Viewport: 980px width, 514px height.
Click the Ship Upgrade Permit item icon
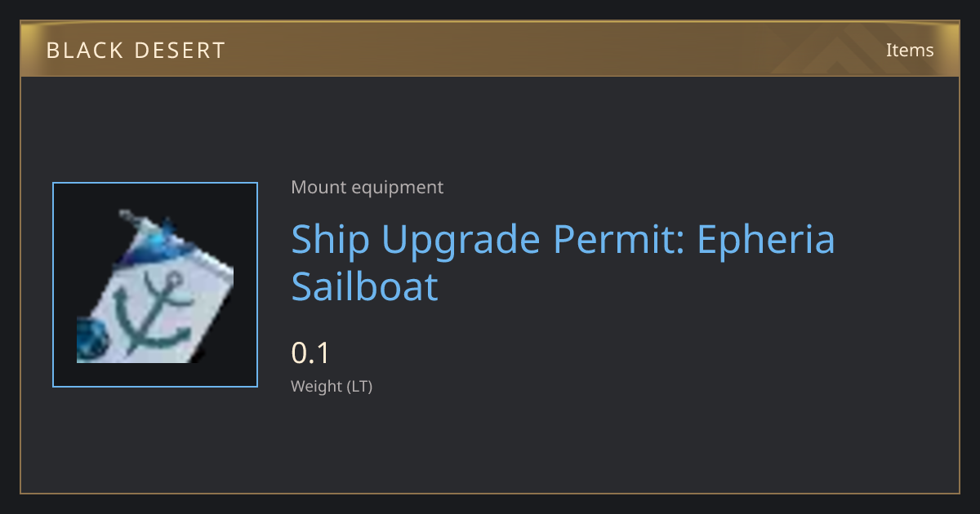155,286
